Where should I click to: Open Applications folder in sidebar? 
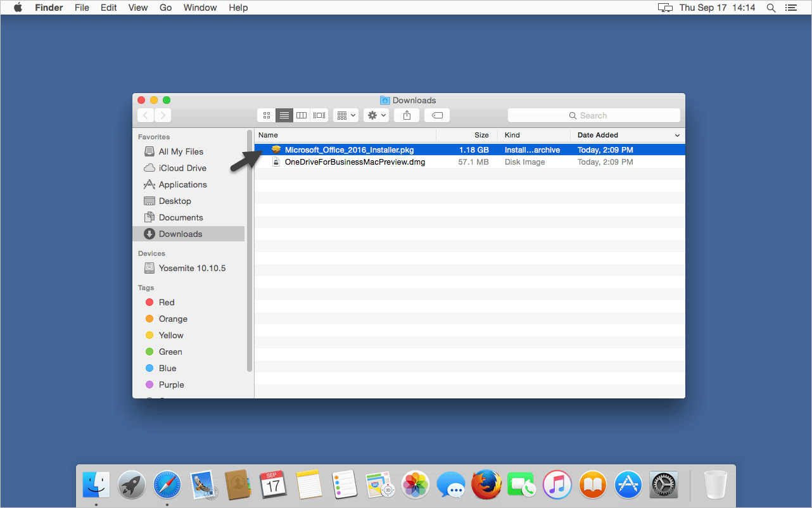(x=188, y=184)
